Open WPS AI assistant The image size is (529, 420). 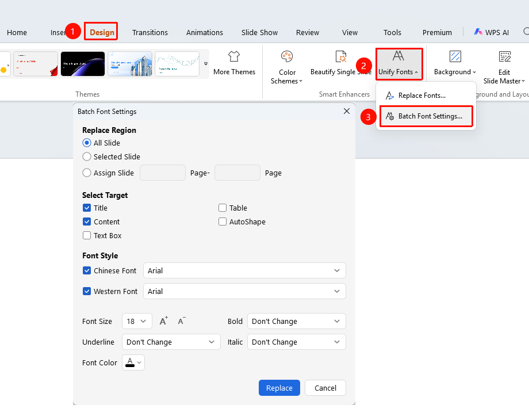click(492, 32)
